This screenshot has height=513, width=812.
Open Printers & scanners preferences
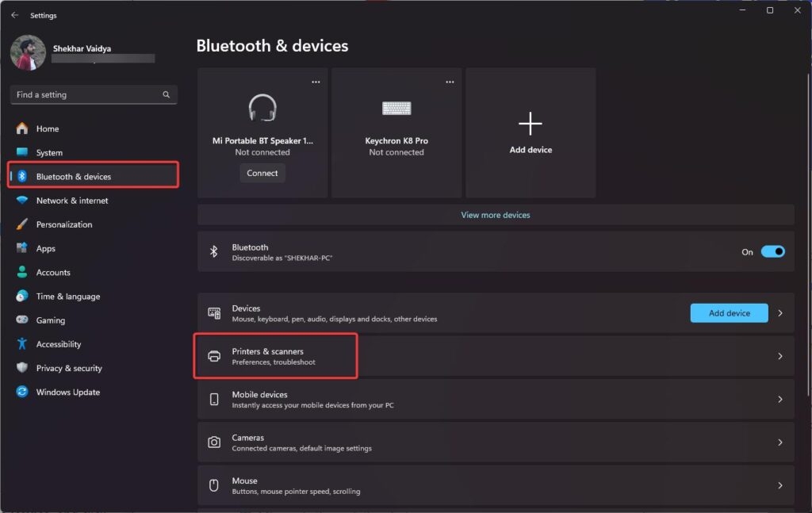(496, 356)
